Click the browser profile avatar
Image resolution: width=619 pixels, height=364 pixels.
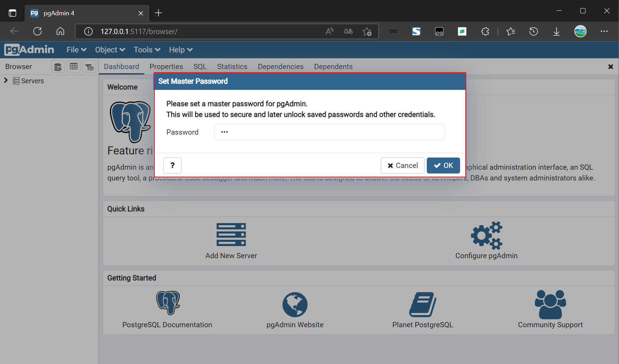(580, 31)
